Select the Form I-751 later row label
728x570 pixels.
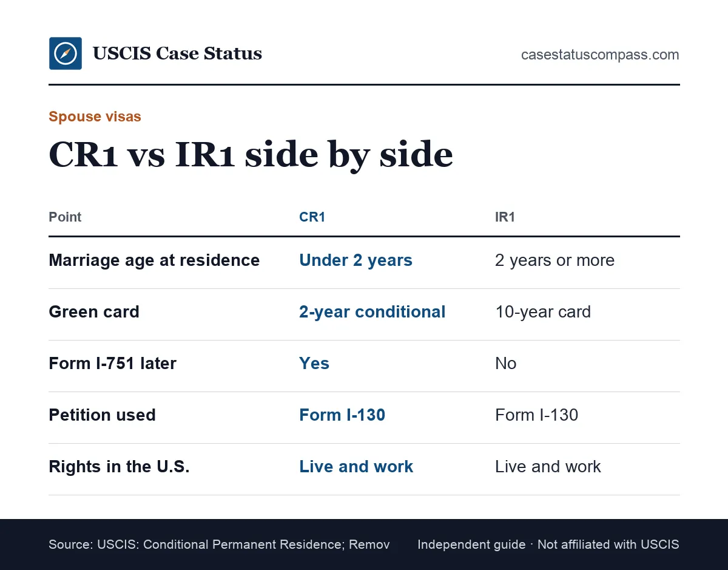(x=112, y=364)
